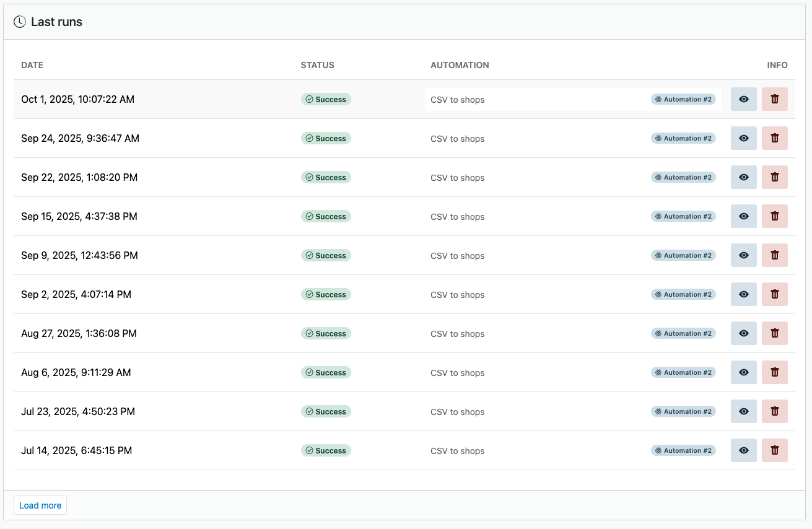
Task: Open Automation #2 badge in Oct 1 row
Action: [x=683, y=99]
